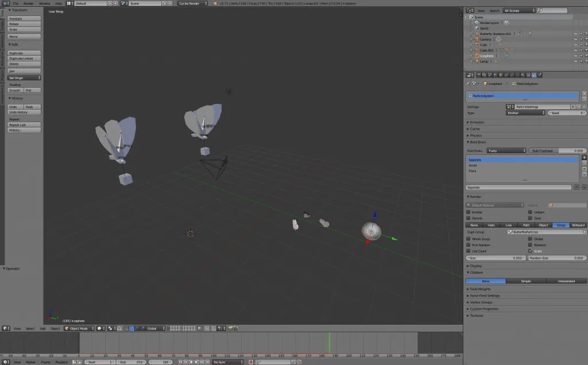Uncheck the Scale option under Dupli Group
The image size is (588, 365).
point(529,251)
